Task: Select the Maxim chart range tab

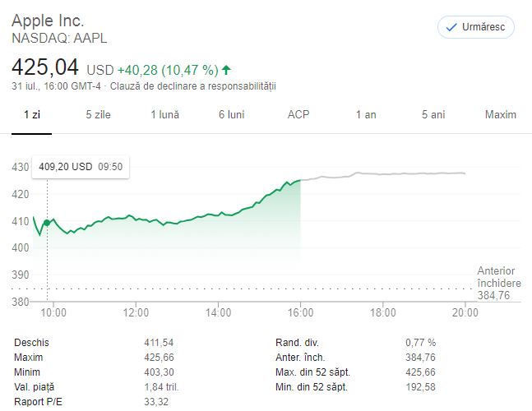Action: [501, 114]
